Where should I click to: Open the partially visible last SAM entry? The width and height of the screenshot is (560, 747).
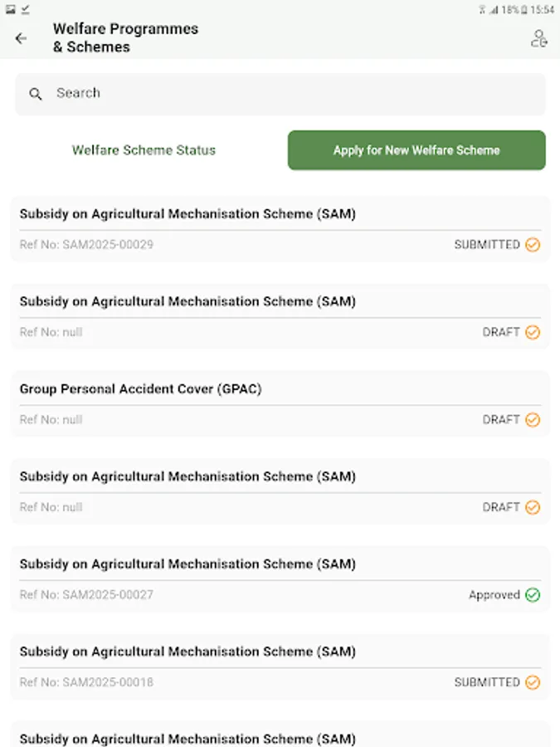tap(187, 738)
